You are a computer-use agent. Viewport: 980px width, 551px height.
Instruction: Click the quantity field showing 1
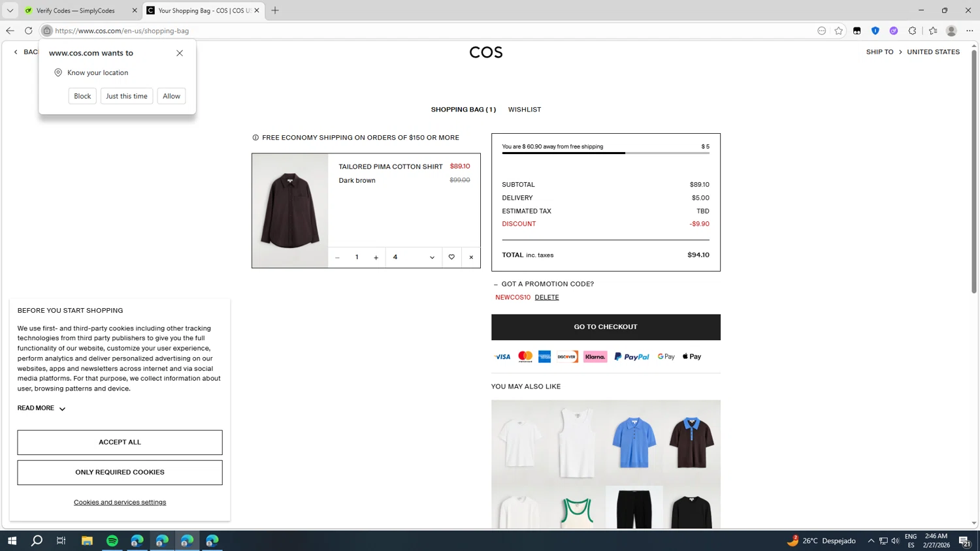[357, 258]
